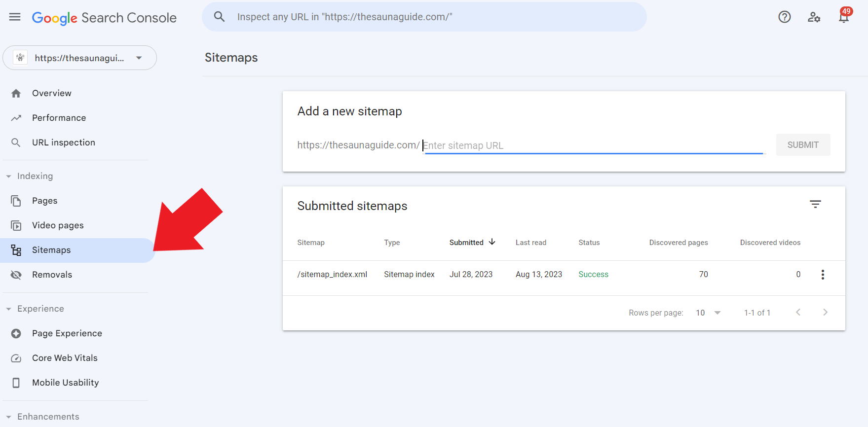This screenshot has height=427, width=868.
Task: Click the Performance trend icon
Action: pos(16,118)
